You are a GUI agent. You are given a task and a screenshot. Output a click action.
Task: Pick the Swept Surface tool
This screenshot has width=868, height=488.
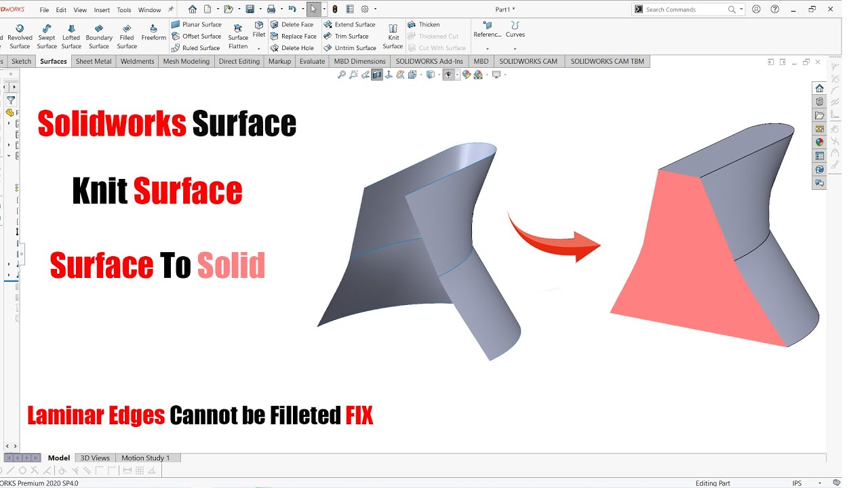click(x=47, y=37)
